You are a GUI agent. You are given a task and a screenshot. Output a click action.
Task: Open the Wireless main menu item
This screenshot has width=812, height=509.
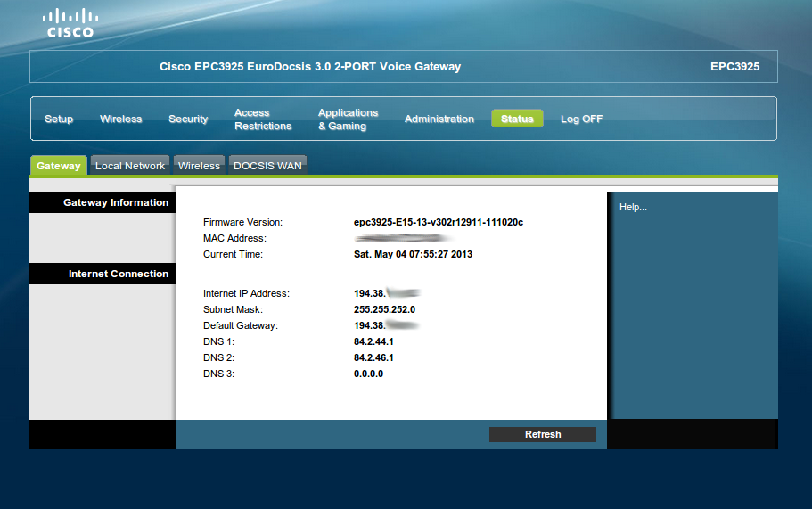pos(120,119)
